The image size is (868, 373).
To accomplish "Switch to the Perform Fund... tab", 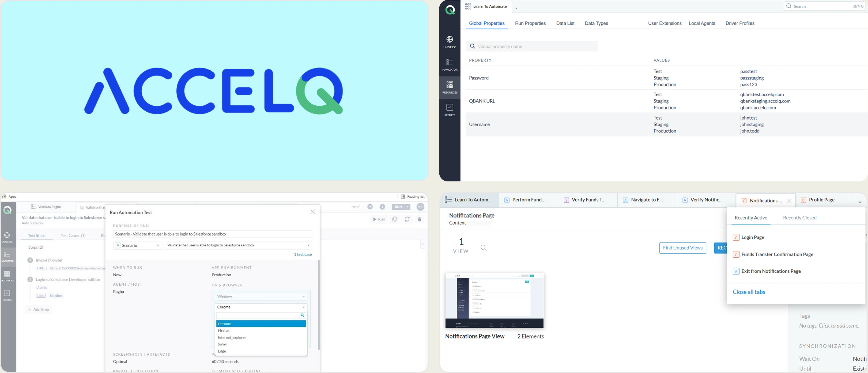I will (528, 200).
